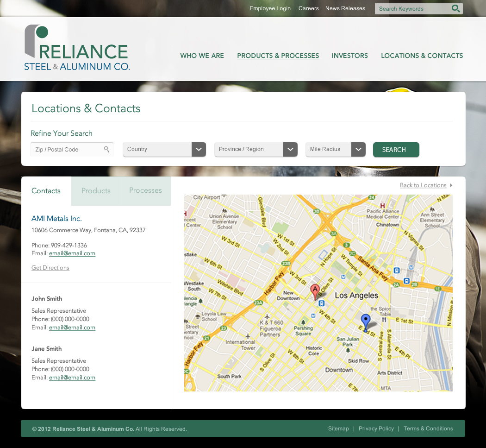Open the Employee Login link
The width and height of the screenshot is (486, 448).
coord(270,8)
